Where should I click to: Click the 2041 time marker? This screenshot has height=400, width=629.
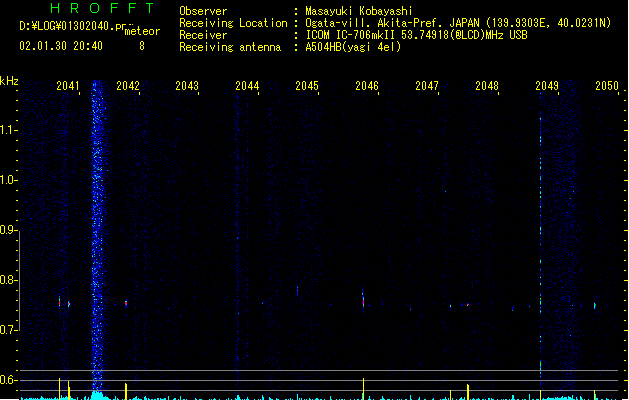(x=67, y=86)
